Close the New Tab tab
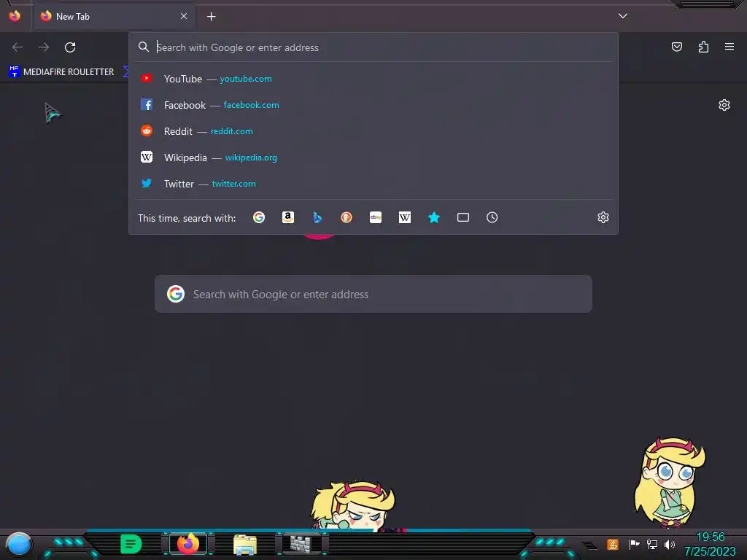This screenshot has width=747, height=560. click(x=184, y=16)
